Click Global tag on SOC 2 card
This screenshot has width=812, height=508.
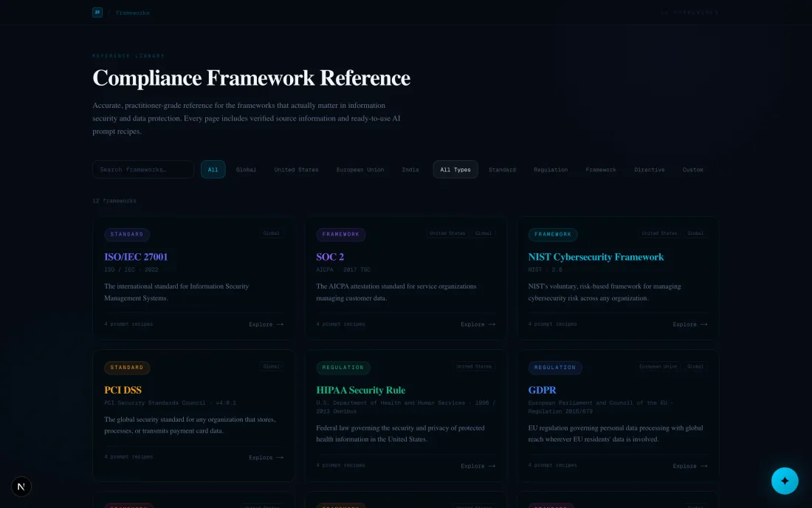point(484,233)
